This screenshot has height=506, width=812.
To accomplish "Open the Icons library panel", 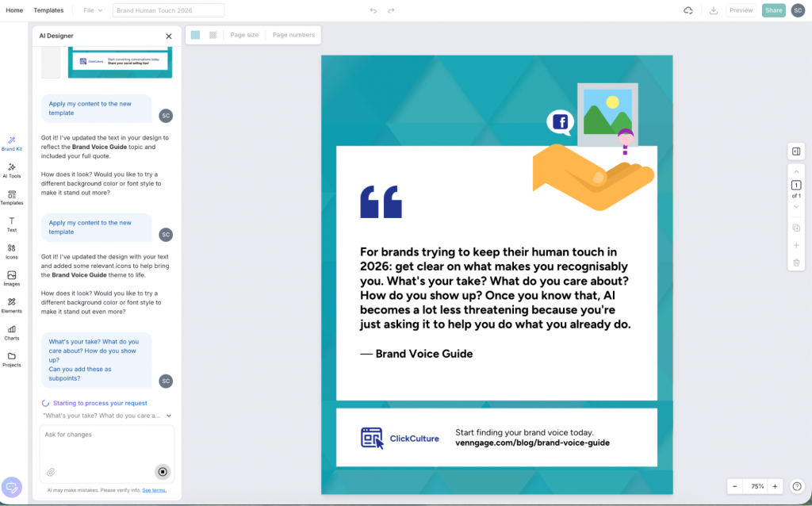I will [x=11, y=251].
